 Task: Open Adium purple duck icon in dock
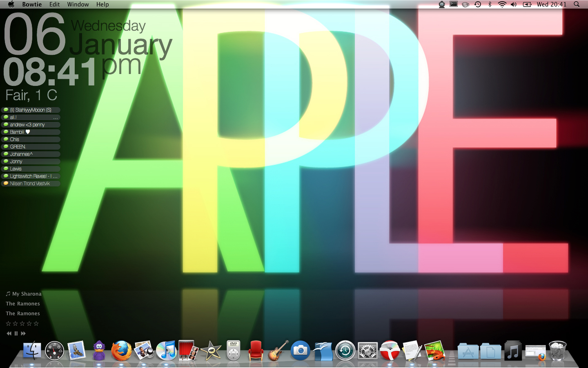pyautogui.click(x=99, y=350)
